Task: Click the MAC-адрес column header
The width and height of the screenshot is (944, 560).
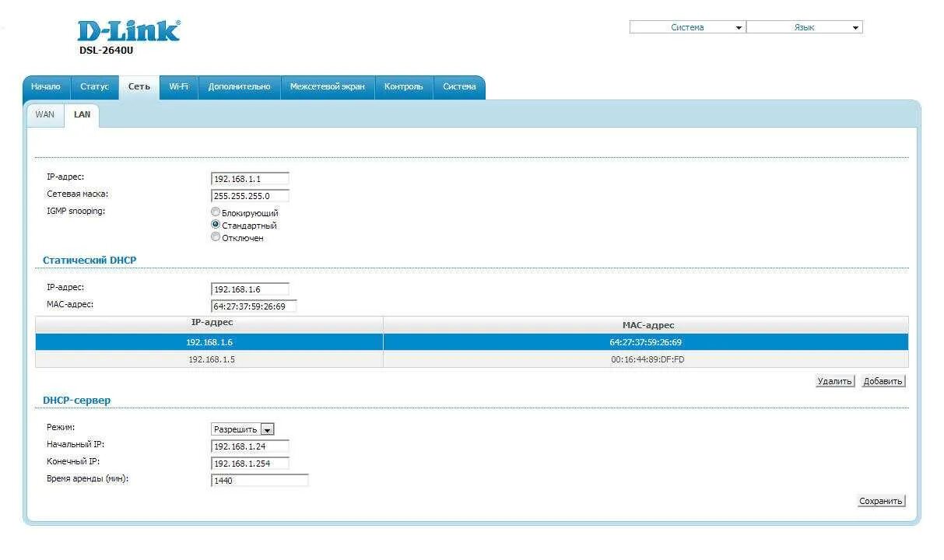Action: point(646,325)
